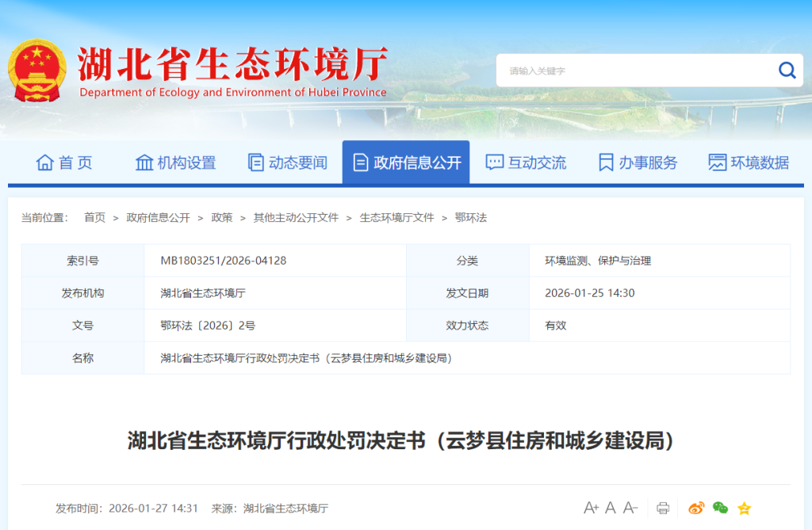Click the 索引号 table label
Viewport: 812px width, 530px height.
[82, 261]
